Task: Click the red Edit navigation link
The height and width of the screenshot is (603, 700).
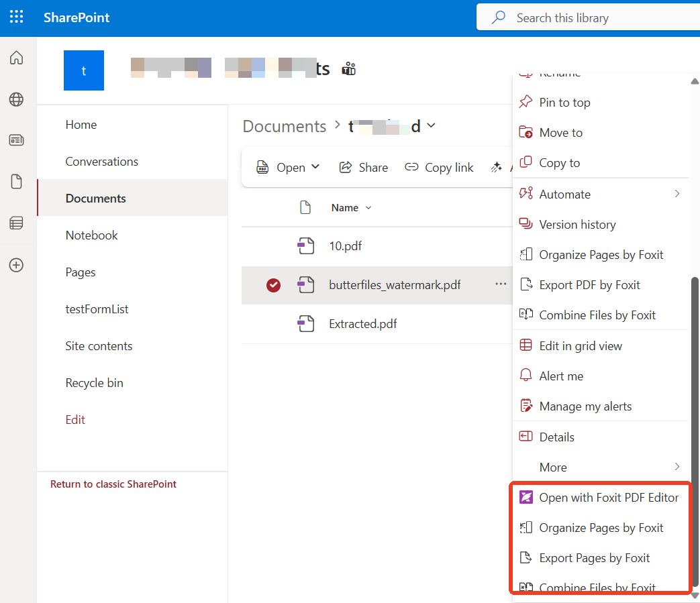Action: pos(75,420)
